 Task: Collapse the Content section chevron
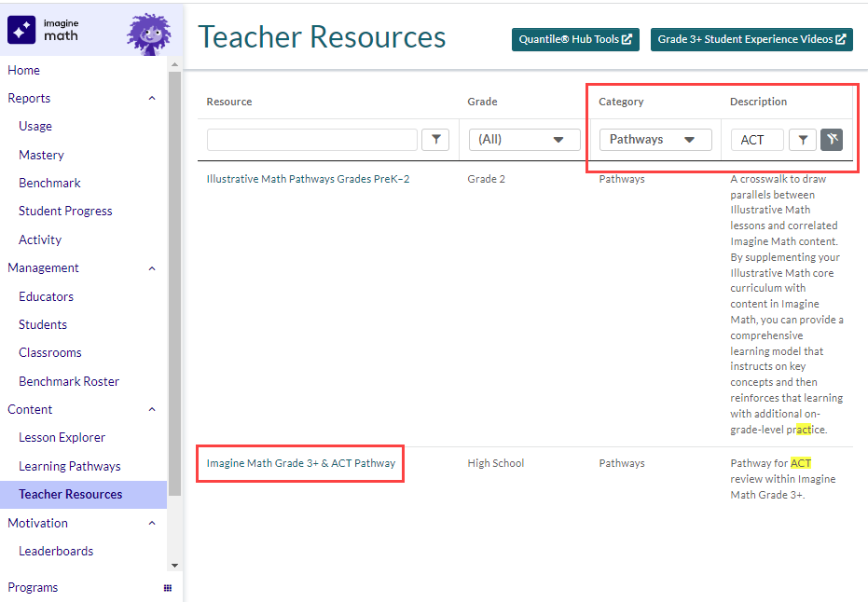152,410
